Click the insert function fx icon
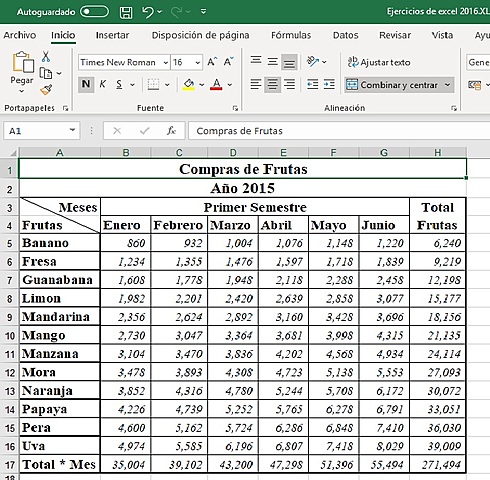 pos(171,131)
